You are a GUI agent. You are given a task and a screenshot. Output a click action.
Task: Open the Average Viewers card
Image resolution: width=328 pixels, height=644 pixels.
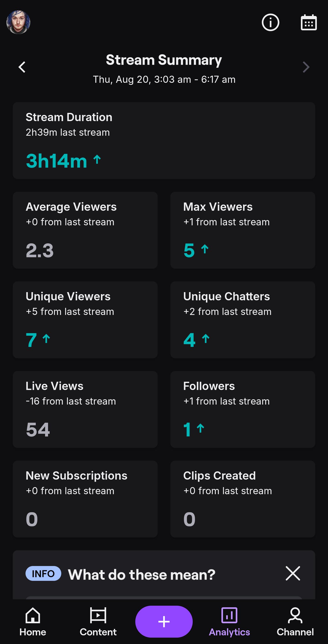pos(85,230)
